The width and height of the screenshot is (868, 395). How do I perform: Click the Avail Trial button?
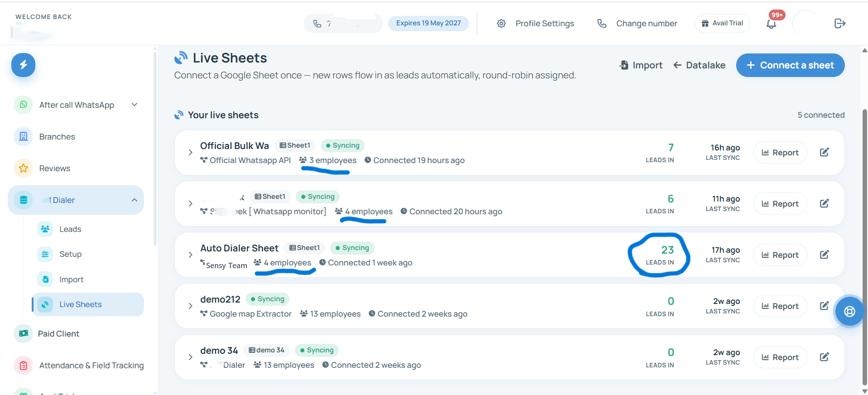722,23
